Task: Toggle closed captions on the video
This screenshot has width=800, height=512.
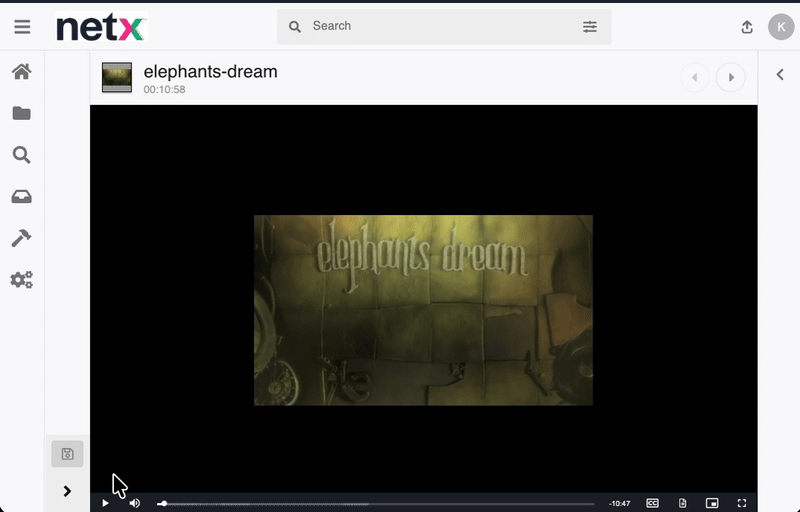Action: pyautogui.click(x=652, y=503)
